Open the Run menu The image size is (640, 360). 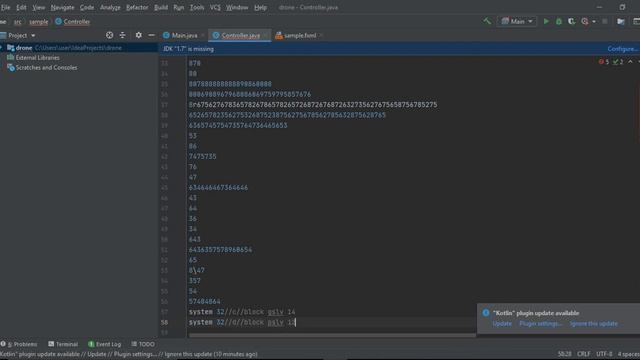coord(179,7)
